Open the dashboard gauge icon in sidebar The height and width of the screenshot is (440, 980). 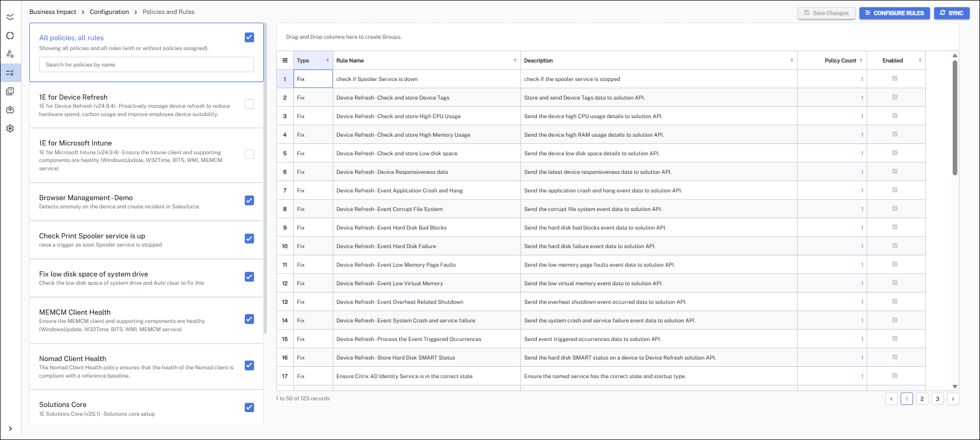[10, 110]
